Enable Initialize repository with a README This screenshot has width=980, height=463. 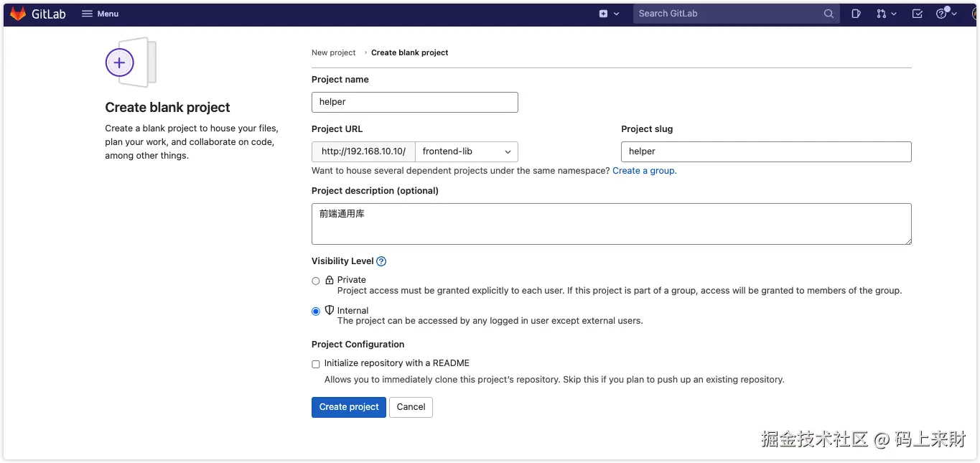pyautogui.click(x=316, y=364)
